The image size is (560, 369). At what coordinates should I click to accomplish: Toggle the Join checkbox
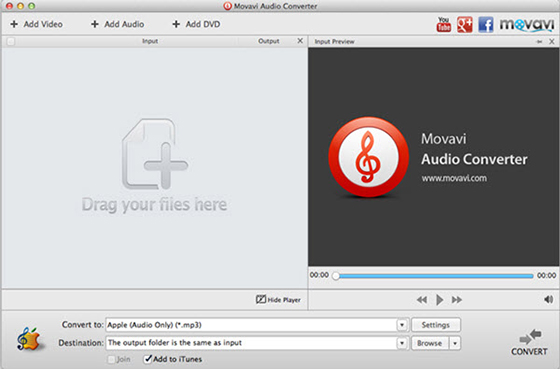click(111, 359)
